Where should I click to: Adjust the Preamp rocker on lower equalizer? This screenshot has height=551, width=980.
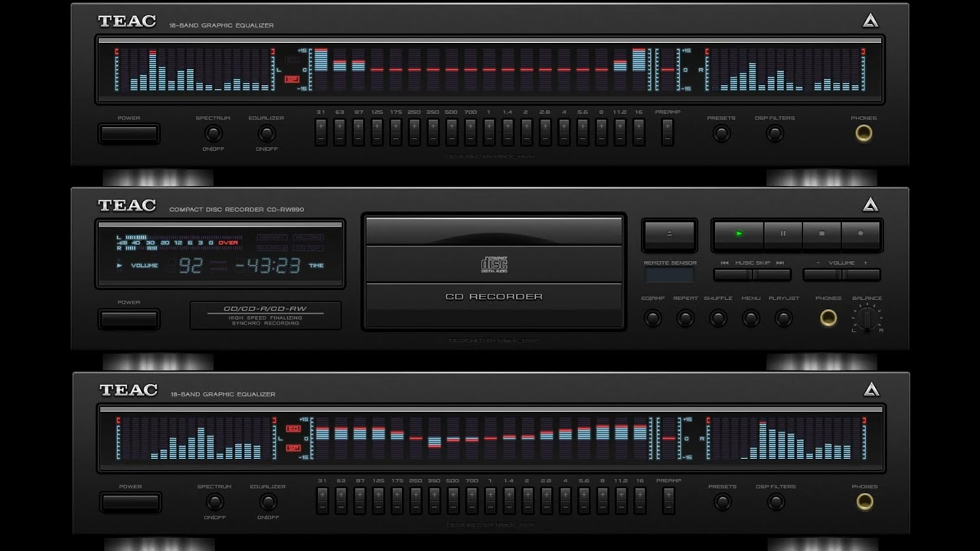coord(669,501)
